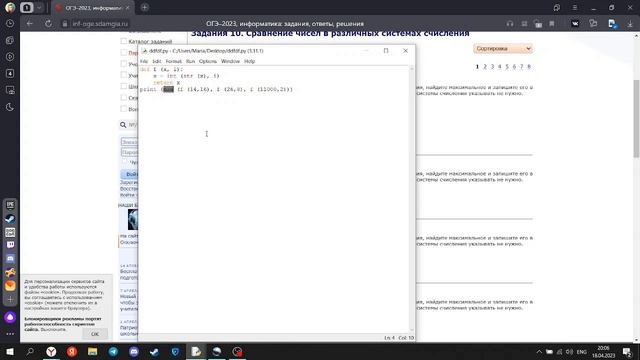This screenshot has width=640, height=360.
Task: Open Discord shortcut in browser sidebar
Action: click(x=10, y=259)
